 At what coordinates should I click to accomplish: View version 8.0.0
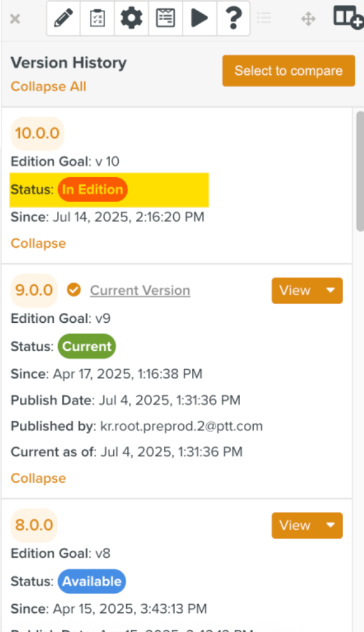tap(295, 525)
